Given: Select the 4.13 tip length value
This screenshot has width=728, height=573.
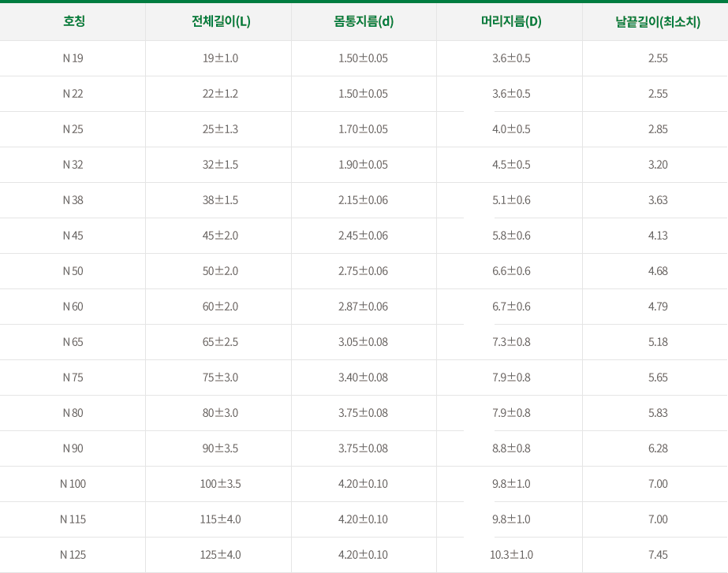Looking at the screenshot, I should [x=658, y=236].
